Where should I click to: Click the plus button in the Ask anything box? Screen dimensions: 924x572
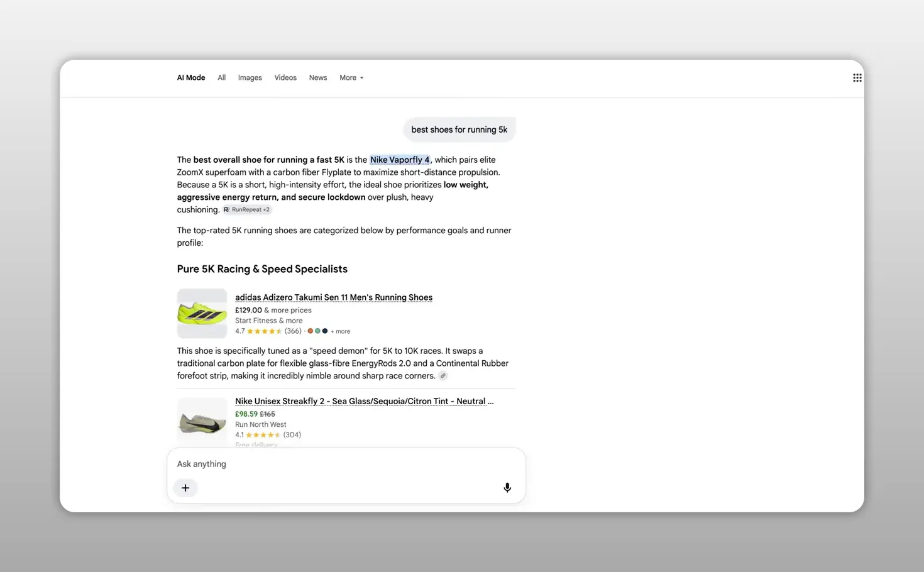tap(185, 488)
